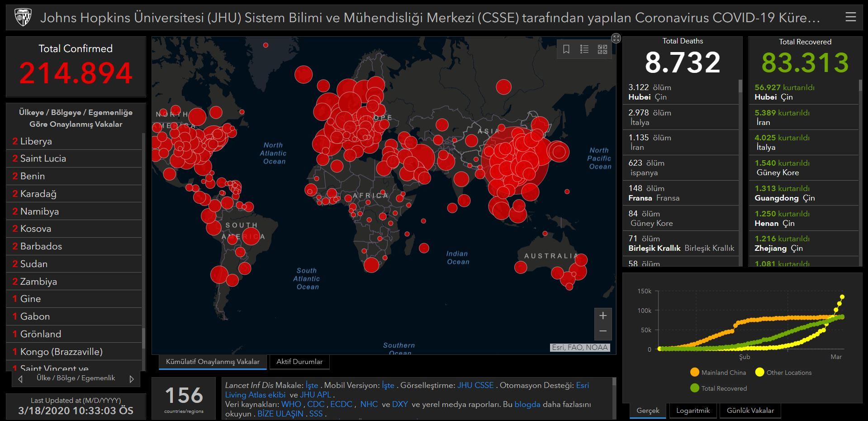Zoom out on the map
This screenshot has height=421, width=868.
coord(603,331)
